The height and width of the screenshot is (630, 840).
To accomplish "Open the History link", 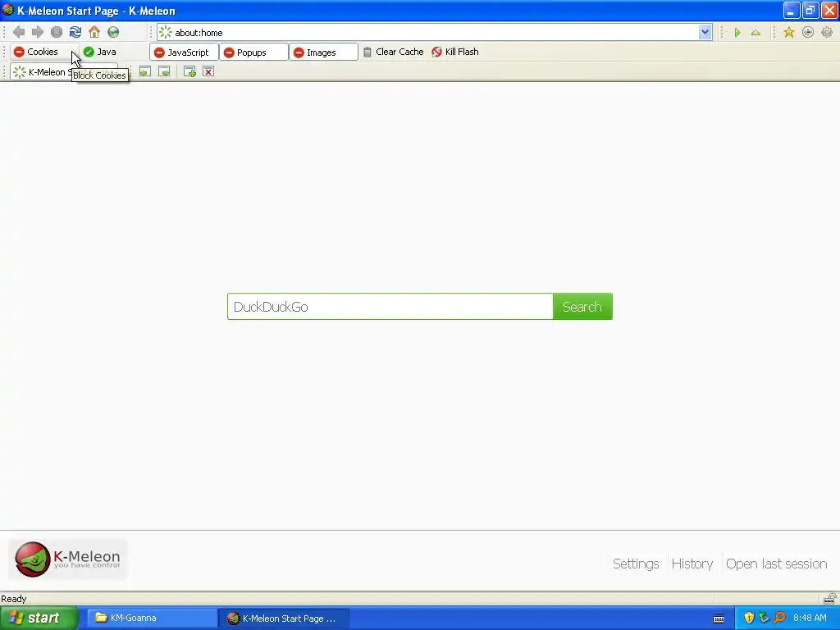I will pyautogui.click(x=692, y=564).
